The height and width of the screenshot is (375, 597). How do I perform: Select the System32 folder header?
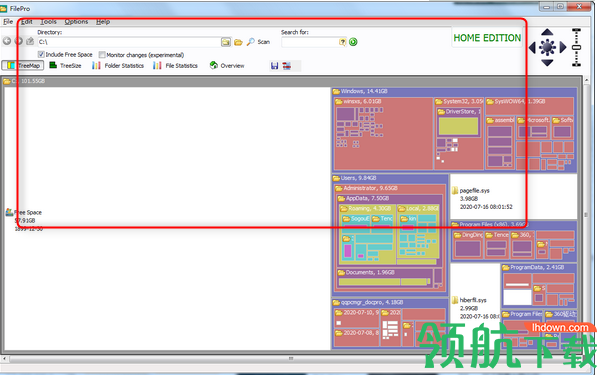[x=459, y=101]
